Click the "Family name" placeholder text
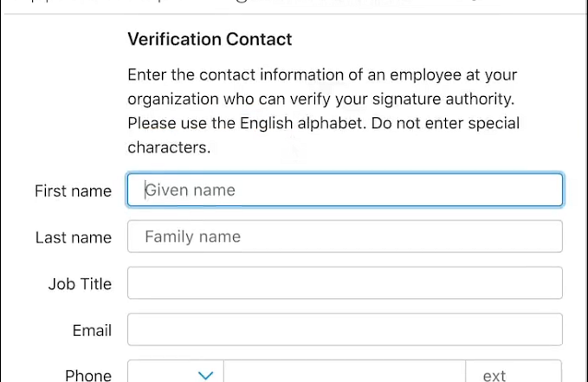 (192, 236)
